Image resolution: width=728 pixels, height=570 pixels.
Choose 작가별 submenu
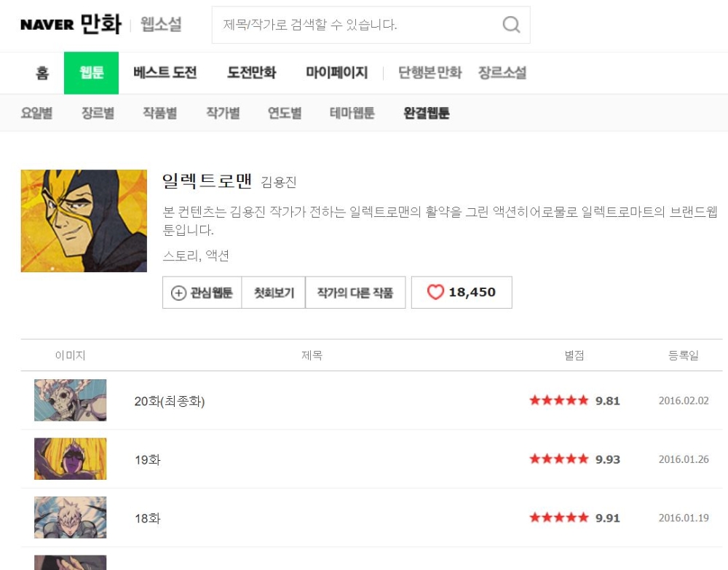tap(223, 113)
